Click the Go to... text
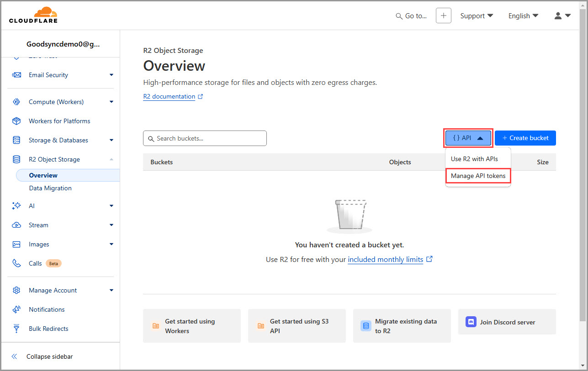This screenshot has width=588, height=371. click(x=416, y=16)
